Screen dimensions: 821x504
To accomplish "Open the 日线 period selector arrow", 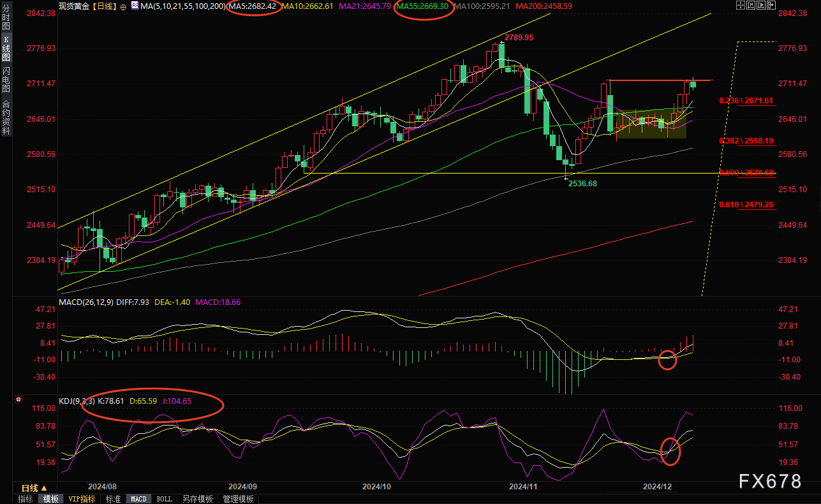I will point(45,488).
